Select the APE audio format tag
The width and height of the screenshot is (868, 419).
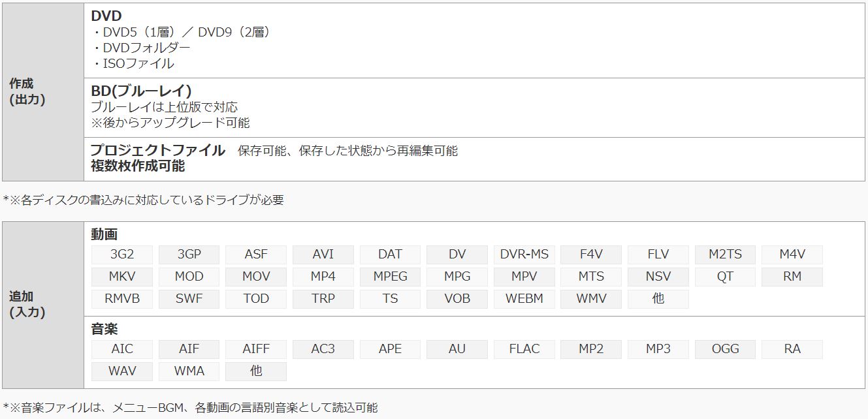pos(390,349)
